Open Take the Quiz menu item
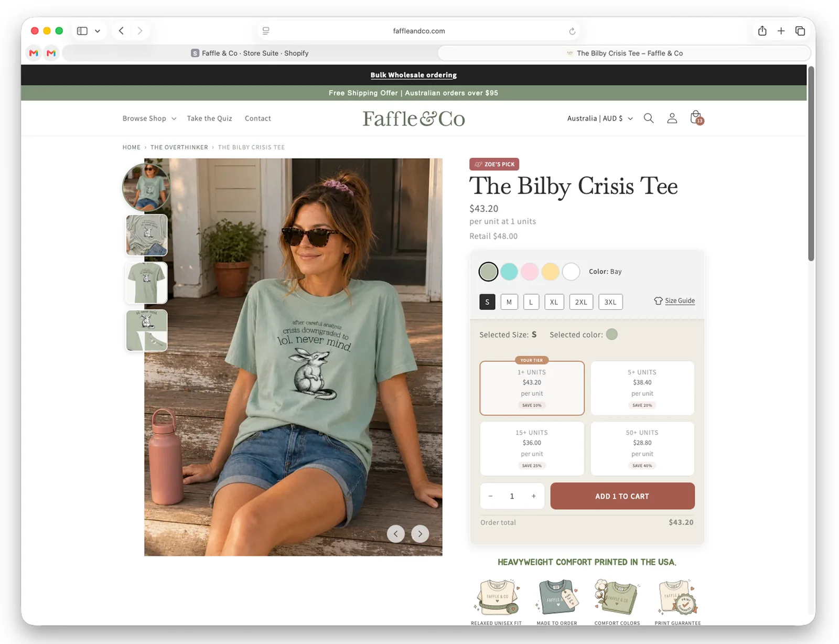This screenshot has width=839, height=644. 209,119
